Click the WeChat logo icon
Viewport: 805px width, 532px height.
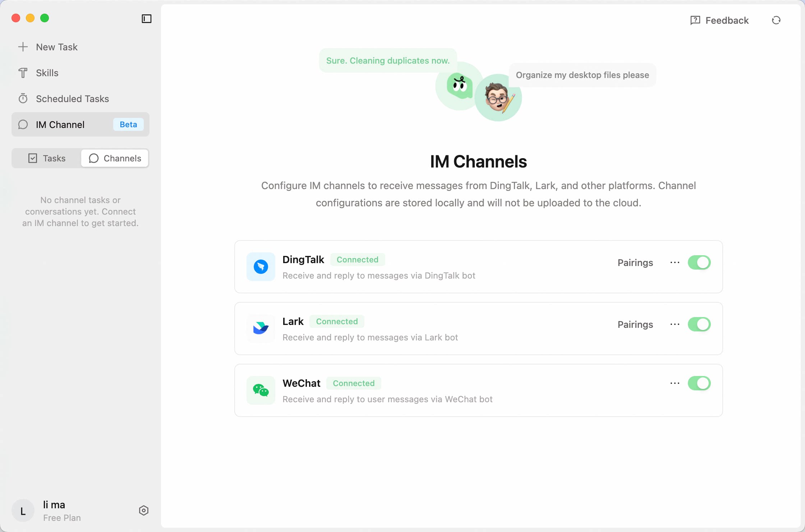coord(260,390)
